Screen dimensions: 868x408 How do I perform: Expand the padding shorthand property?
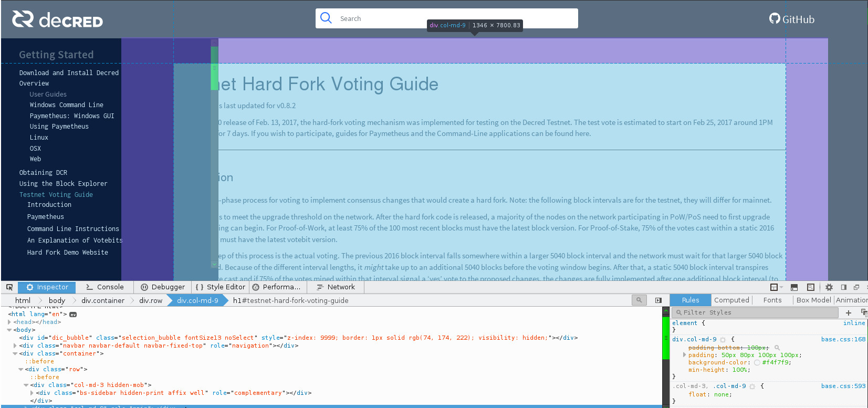tap(685, 355)
